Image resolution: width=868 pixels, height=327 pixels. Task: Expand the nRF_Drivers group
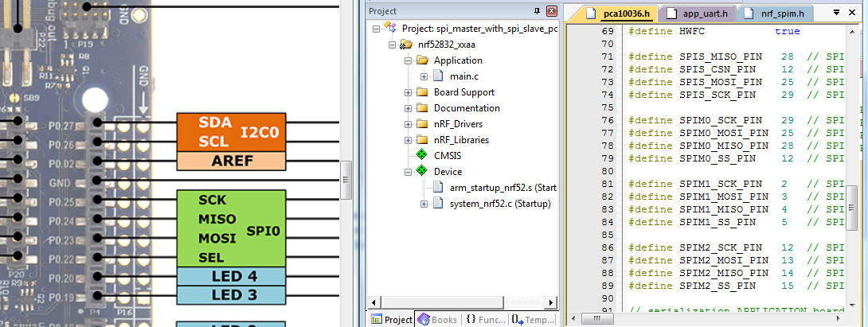click(409, 124)
